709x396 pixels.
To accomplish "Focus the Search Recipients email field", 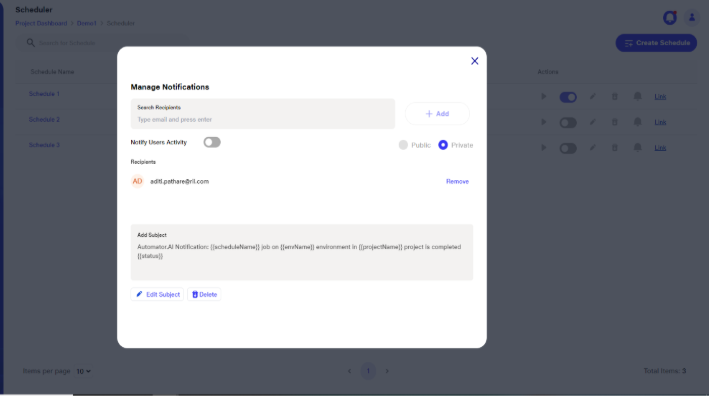I will 263,114.
